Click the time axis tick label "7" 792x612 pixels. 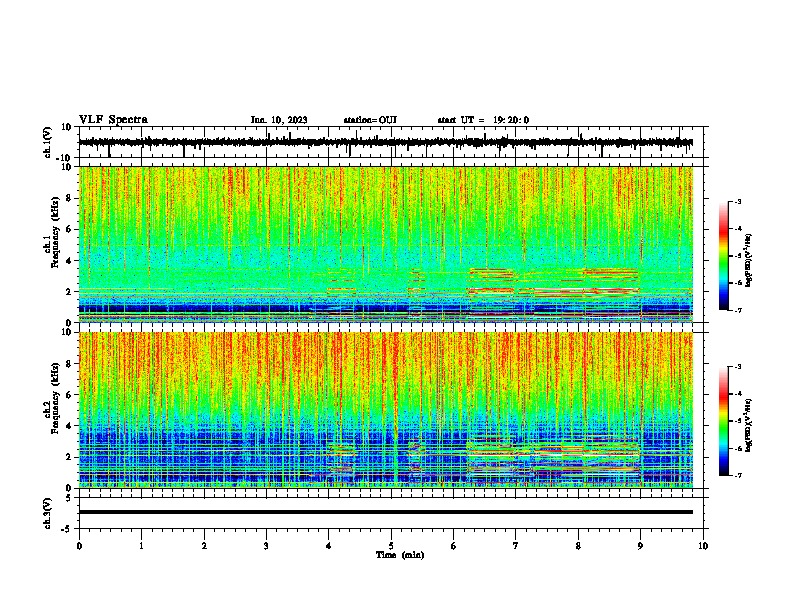516,546
